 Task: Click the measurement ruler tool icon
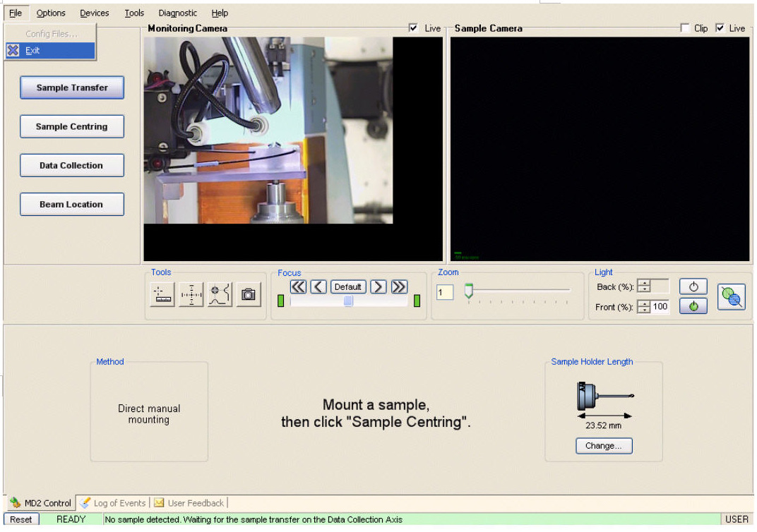coord(163,295)
